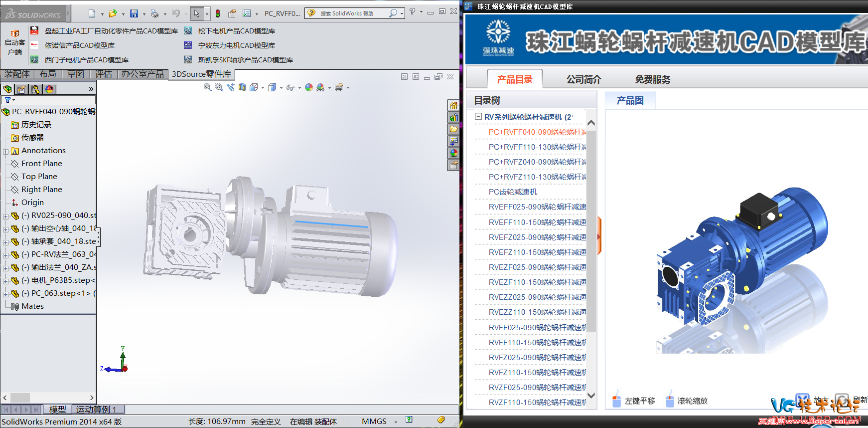
Task: Open 西门子电机产品CAD模型库 link
Action: [x=87, y=60]
